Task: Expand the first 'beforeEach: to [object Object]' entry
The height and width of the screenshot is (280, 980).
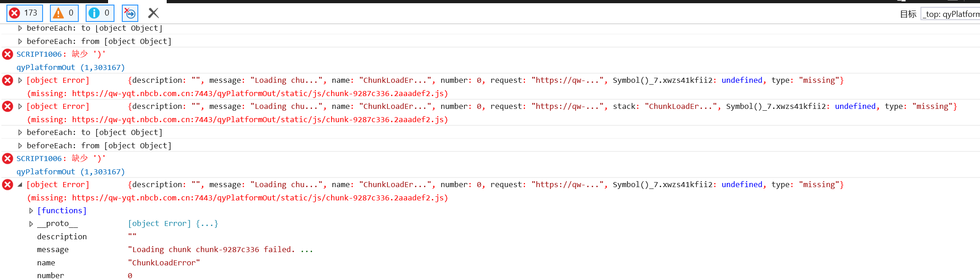Action: [x=20, y=28]
